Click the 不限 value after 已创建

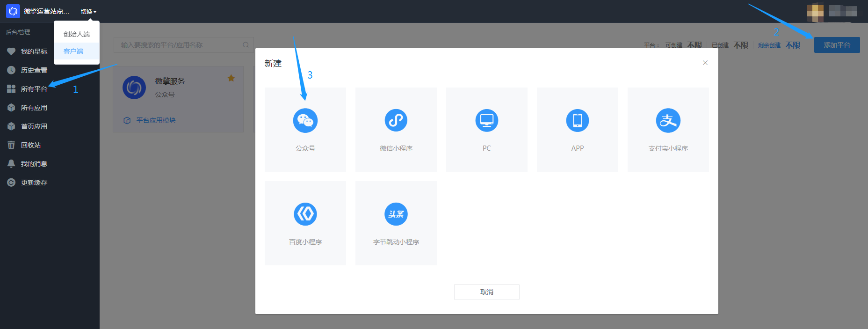click(741, 45)
